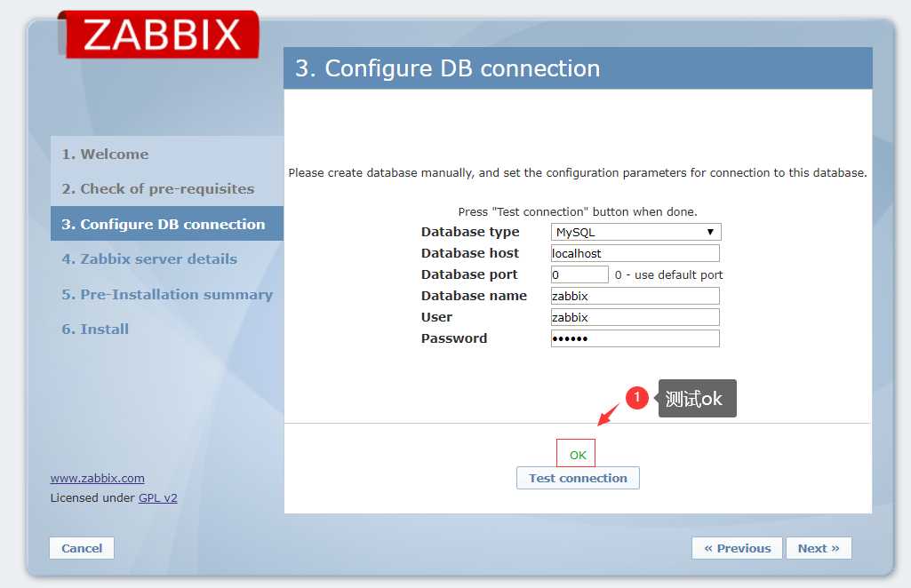Focus the Database host field

pos(635,253)
